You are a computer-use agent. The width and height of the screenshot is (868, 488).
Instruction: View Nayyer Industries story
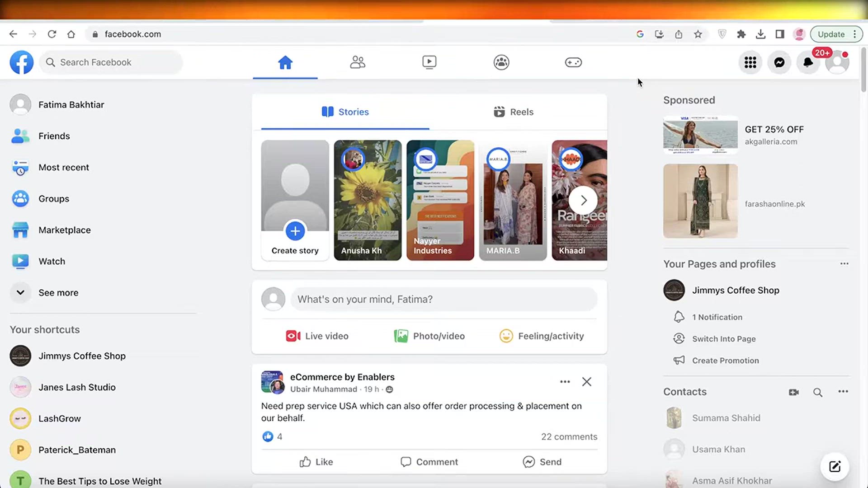(440, 200)
